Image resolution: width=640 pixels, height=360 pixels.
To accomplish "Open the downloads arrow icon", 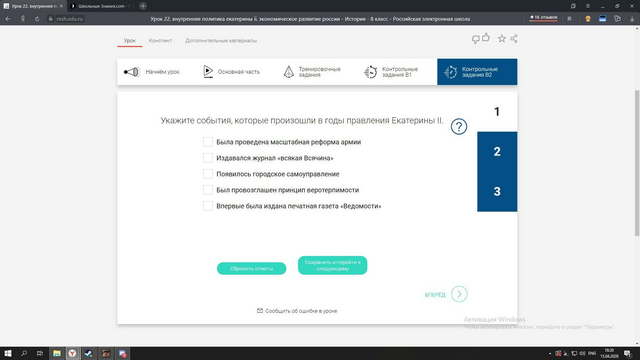I will (632, 19).
